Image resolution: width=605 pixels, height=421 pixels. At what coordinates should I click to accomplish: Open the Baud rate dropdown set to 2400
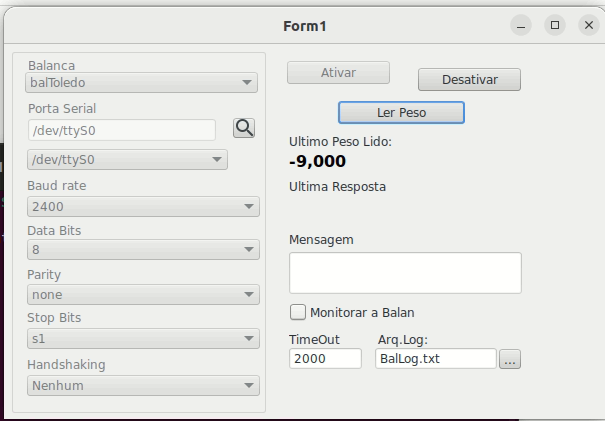coord(143,207)
